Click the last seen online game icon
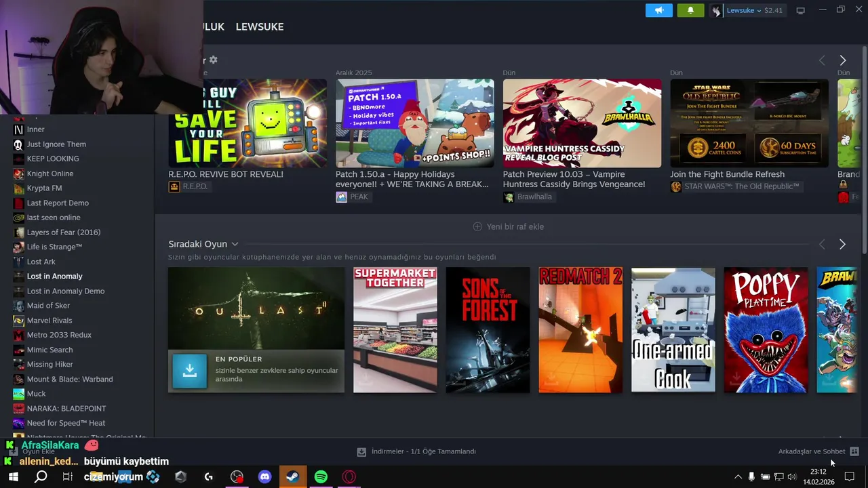The width and height of the screenshot is (868, 488). click(x=18, y=218)
